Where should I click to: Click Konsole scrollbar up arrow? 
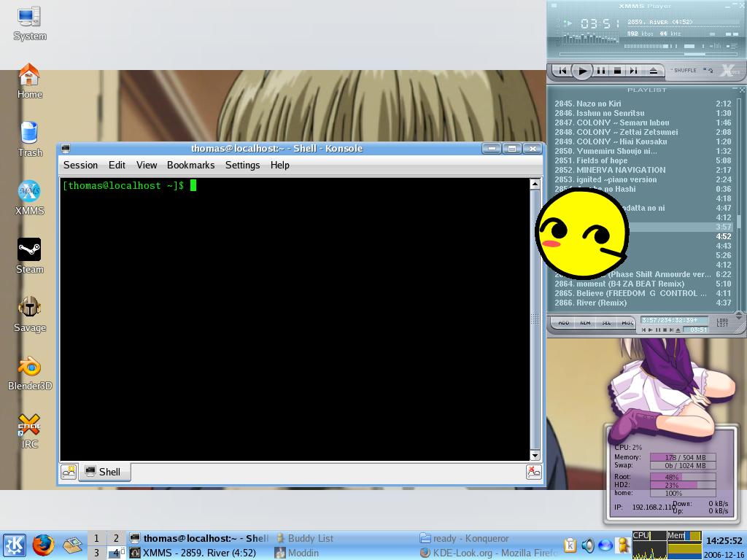point(535,183)
